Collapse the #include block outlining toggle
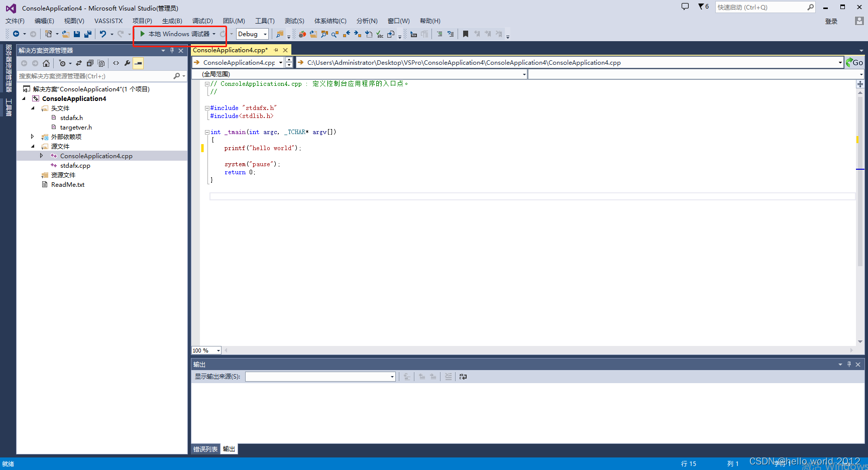 207,108
